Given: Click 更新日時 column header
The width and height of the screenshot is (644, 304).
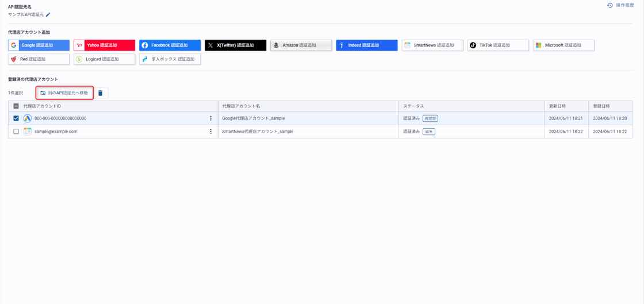Looking at the screenshot, I should pos(557,106).
